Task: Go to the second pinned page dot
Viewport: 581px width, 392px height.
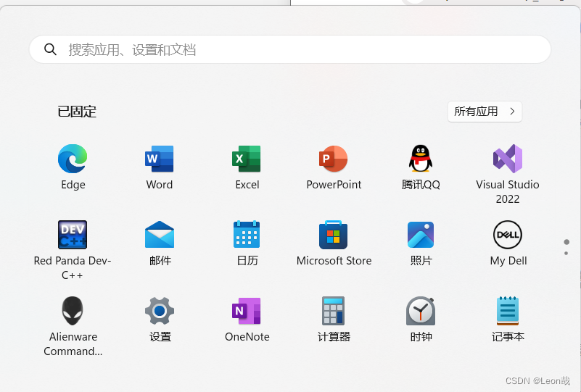Action: pos(566,254)
